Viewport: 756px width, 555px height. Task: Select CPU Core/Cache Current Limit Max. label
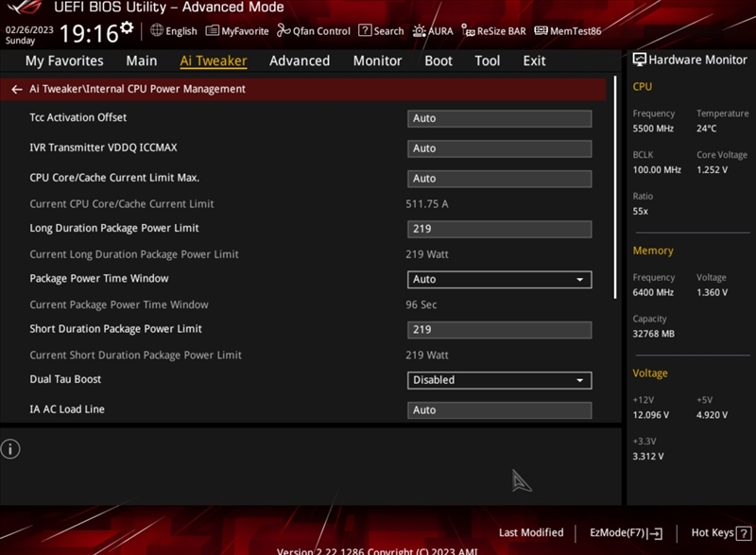coord(114,178)
